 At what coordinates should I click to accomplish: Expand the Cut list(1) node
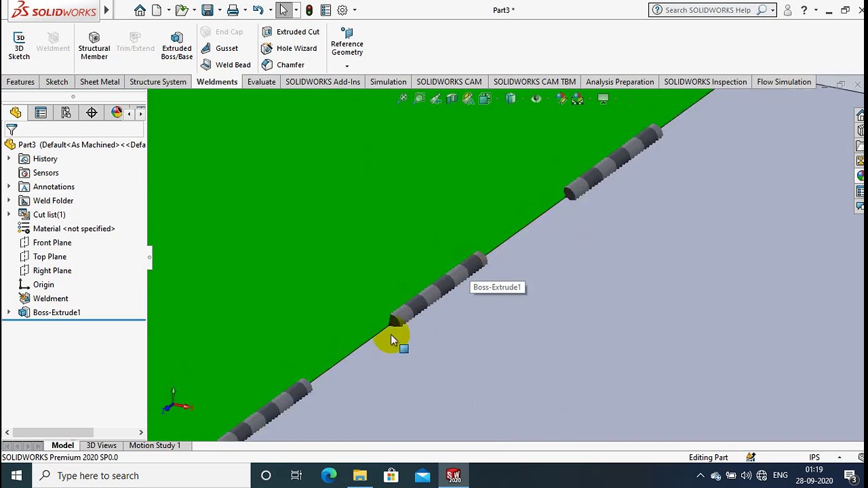click(x=9, y=215)
